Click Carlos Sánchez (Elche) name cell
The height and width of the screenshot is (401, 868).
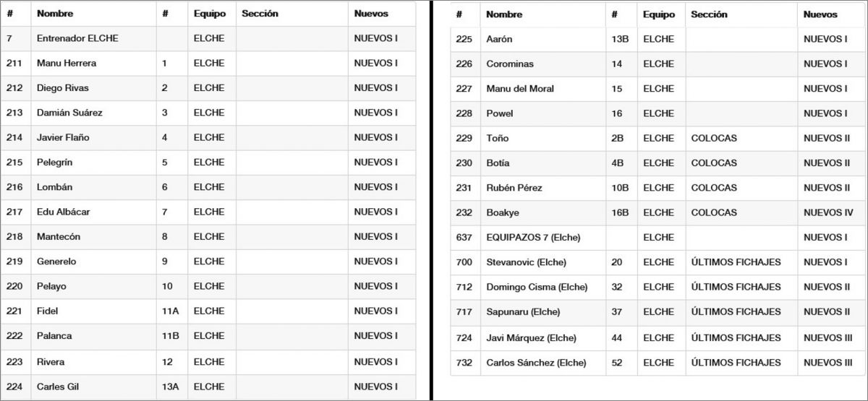coord(536,363)
